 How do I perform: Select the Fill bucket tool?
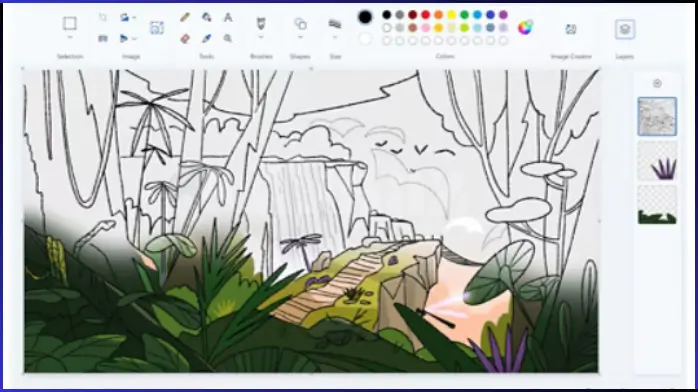pos(207,17)
